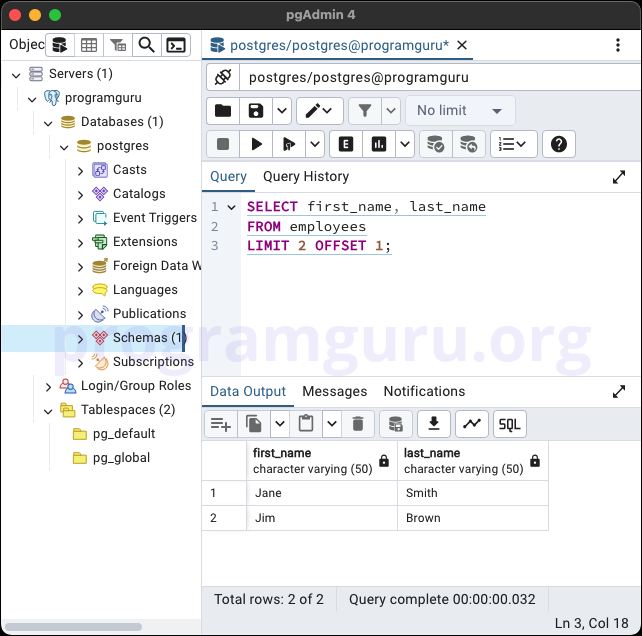This screenshot has width=642, height=636.
Task: Select the Extensions tree item
Action: click(145, 242)
